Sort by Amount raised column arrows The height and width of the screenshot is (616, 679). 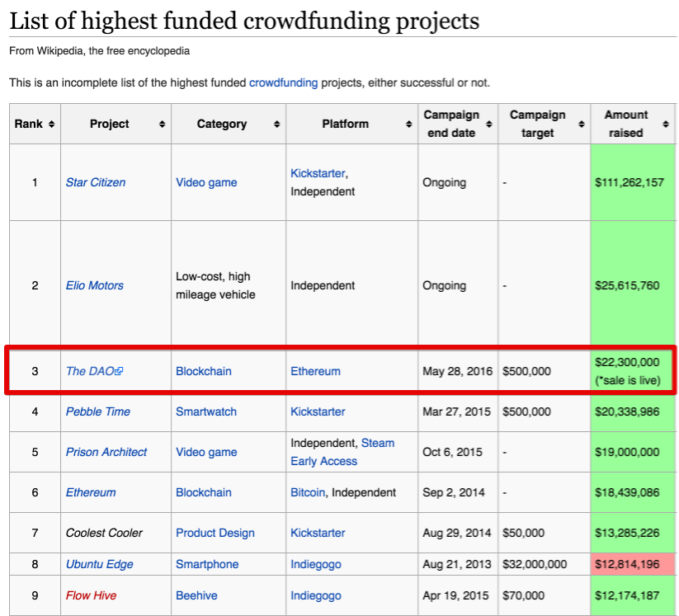(666, 125)
